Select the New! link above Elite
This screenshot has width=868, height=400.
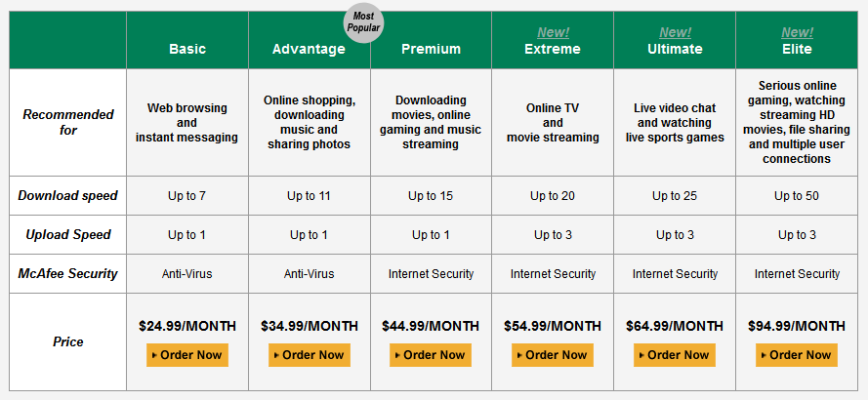pos(797,32)
